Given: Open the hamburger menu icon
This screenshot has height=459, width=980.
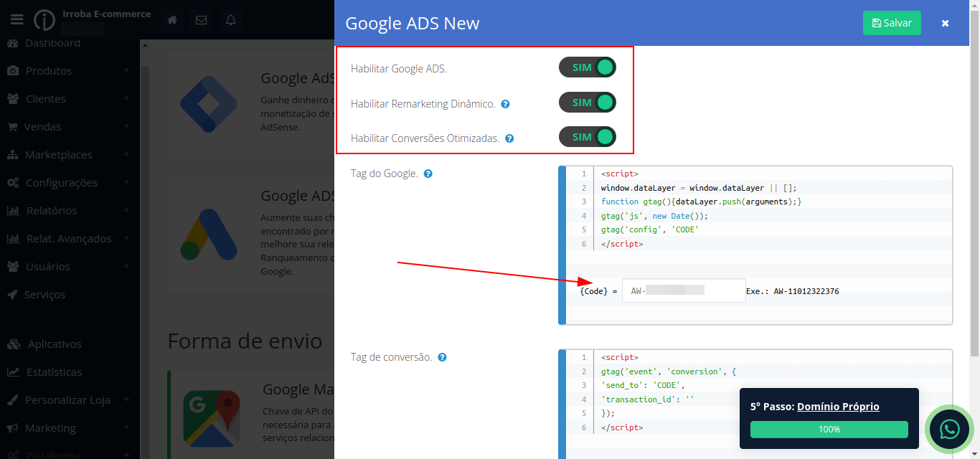Looking at the screenshot, I should [17, 19].
